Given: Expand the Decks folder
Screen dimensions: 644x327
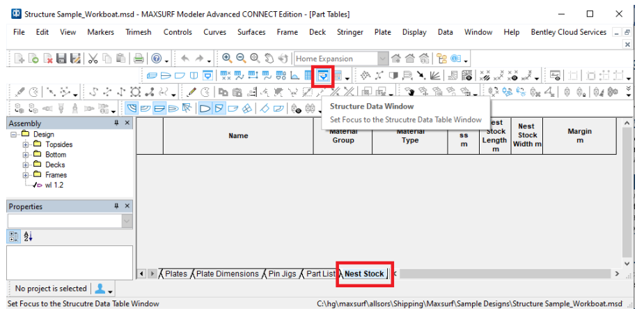Looking at the screenshot, I should click(x=26, y=165).
